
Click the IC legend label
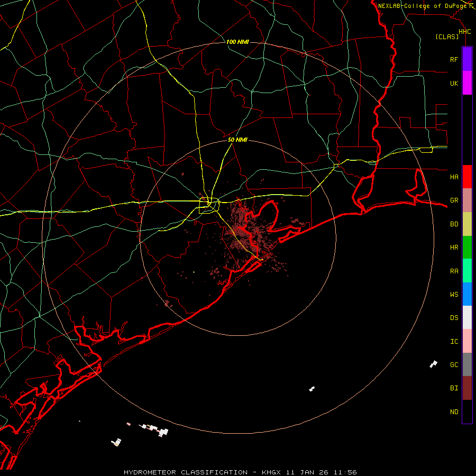pos(454,342)
